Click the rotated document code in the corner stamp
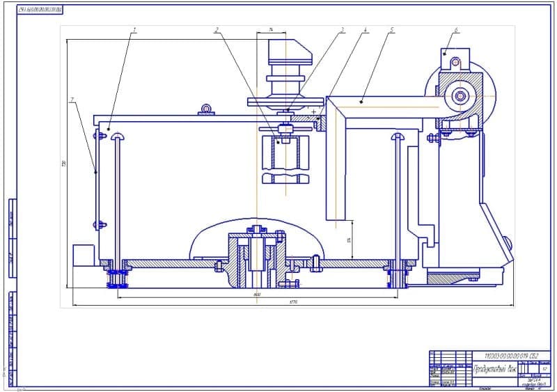This screenshot has width=557, height=392. 40,10
